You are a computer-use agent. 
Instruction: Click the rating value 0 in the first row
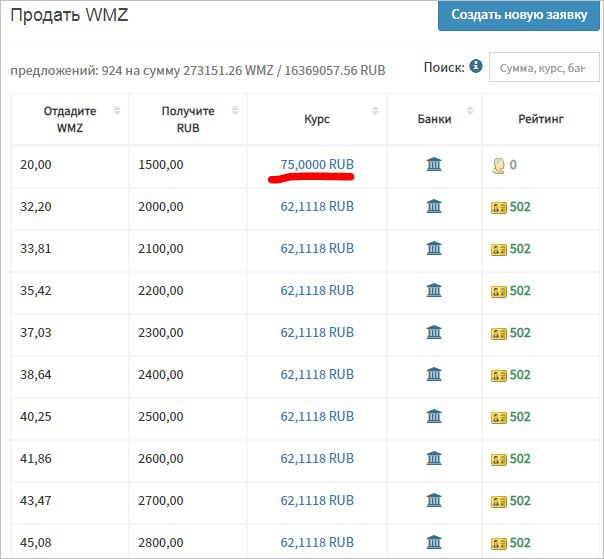[513, 165]
